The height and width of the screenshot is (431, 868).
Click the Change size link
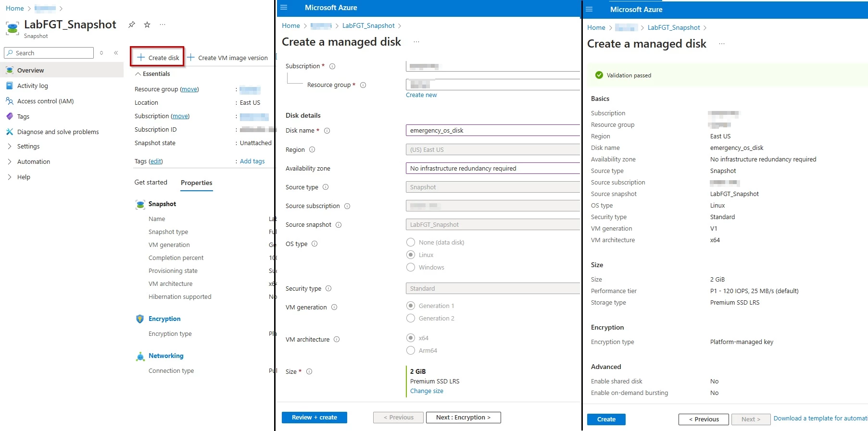pyautogui.click(x=427, y=391)
